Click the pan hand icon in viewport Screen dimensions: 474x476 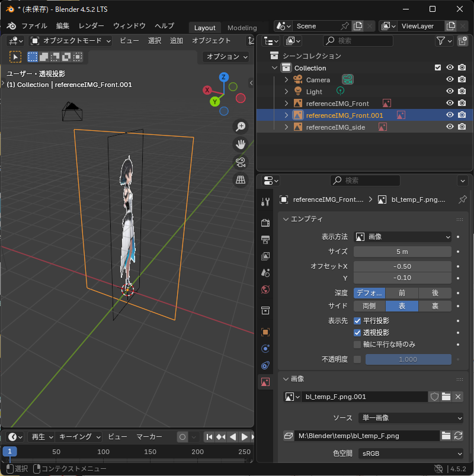(x=241, y=144)
